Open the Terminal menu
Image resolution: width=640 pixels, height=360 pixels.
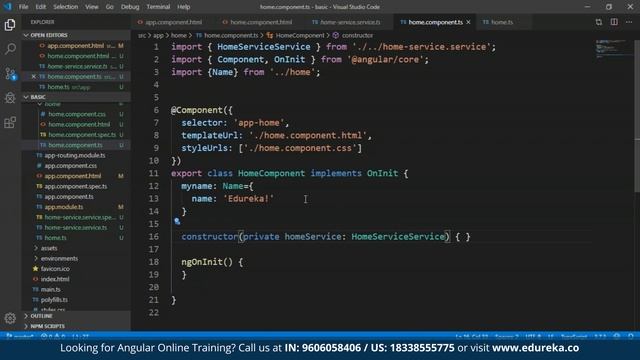pos(158,7)
